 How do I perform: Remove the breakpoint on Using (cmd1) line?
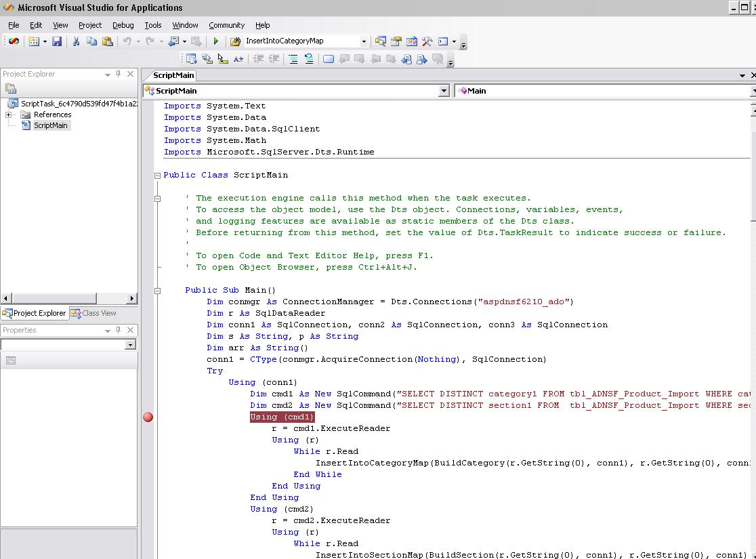[148, 417]
